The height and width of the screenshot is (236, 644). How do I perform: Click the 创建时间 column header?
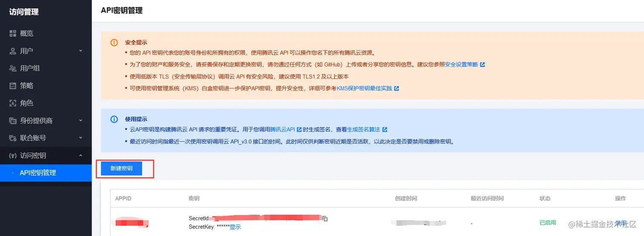click(x=406, y=199)
